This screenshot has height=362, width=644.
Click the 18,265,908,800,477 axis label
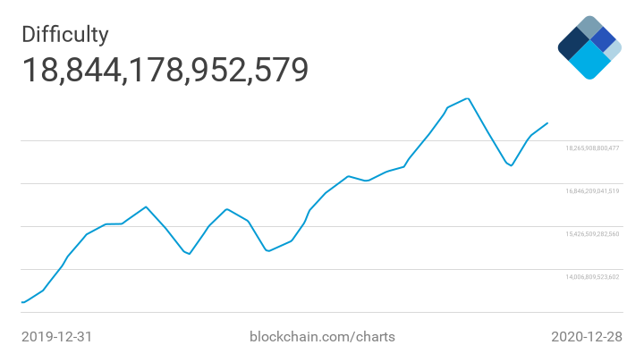[592, 147]
